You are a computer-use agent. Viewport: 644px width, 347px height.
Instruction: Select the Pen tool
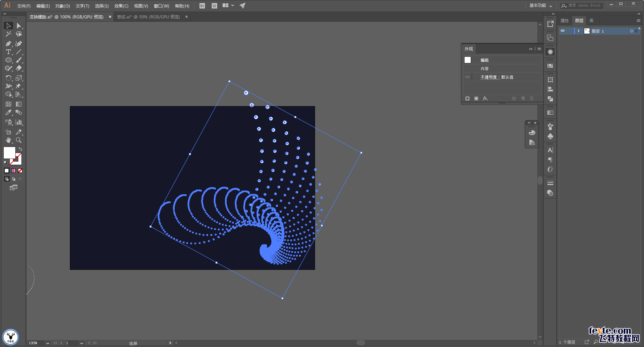tap(8, 44)
